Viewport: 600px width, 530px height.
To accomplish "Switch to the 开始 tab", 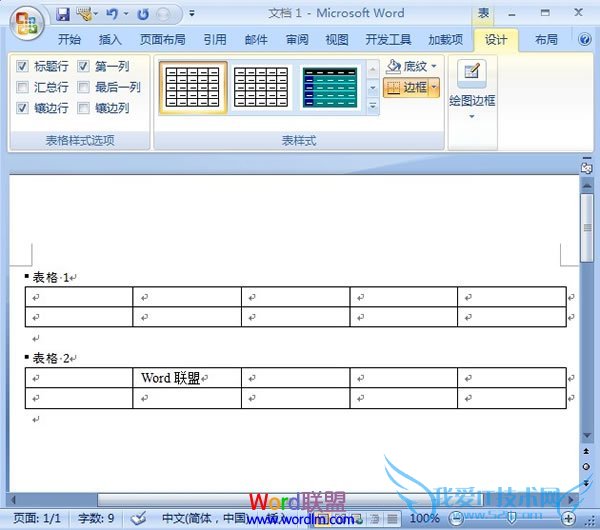I will pyautogui.click(x=69, y=39).
